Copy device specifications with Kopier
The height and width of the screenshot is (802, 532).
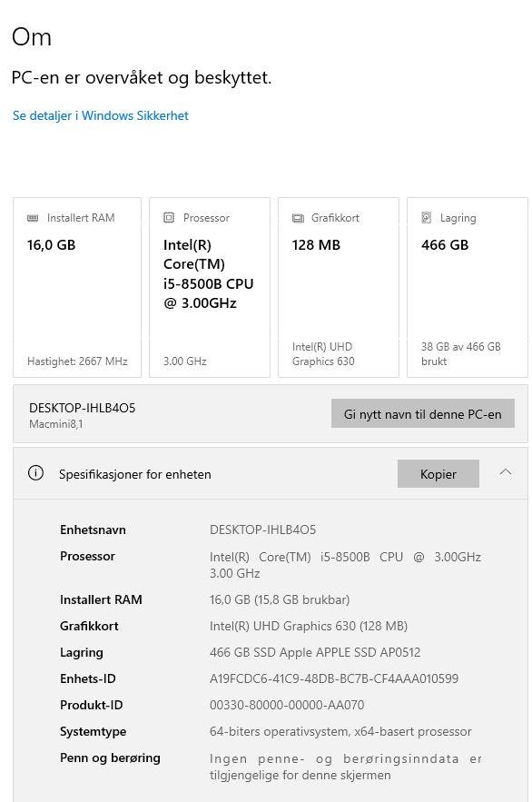(x=438, y=473)
